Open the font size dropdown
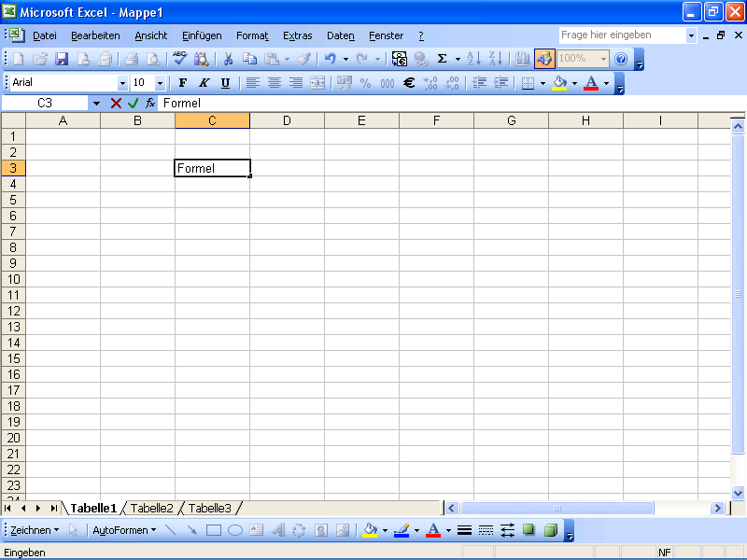747x560 pixels. pyautogui.click(x=159, y=83)
